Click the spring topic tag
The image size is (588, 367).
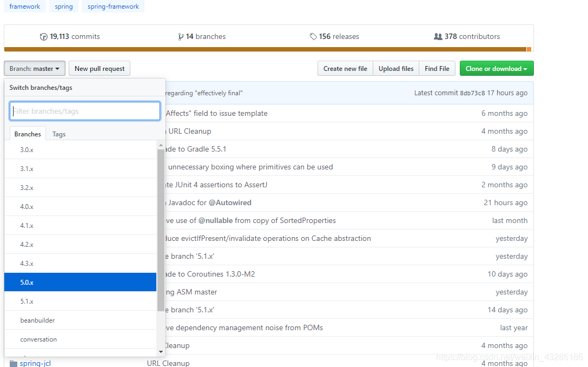pyautogui.click(x=64, y=6)
